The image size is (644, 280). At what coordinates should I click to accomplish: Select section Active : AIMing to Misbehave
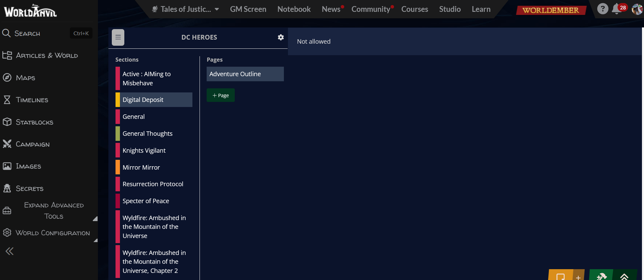point(154,79)
